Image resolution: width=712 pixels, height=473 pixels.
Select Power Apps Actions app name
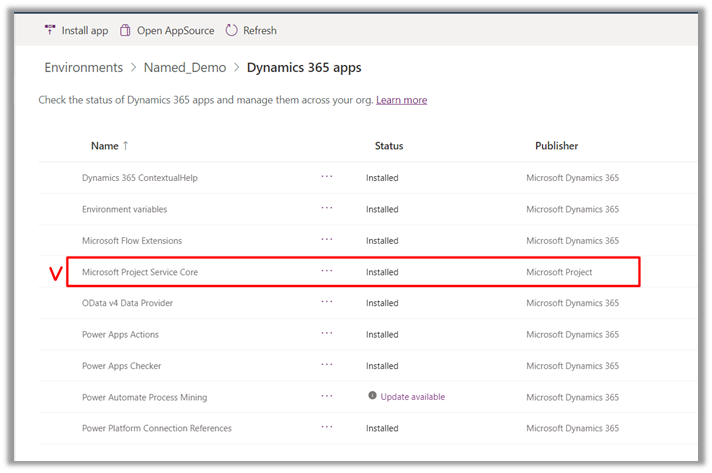[x=120, y=335]
